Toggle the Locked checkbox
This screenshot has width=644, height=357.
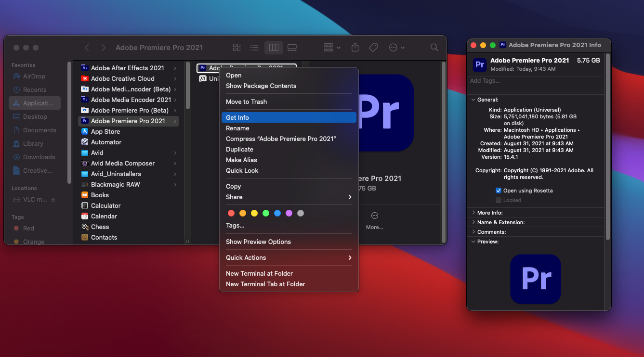click(x=499, y=200)
